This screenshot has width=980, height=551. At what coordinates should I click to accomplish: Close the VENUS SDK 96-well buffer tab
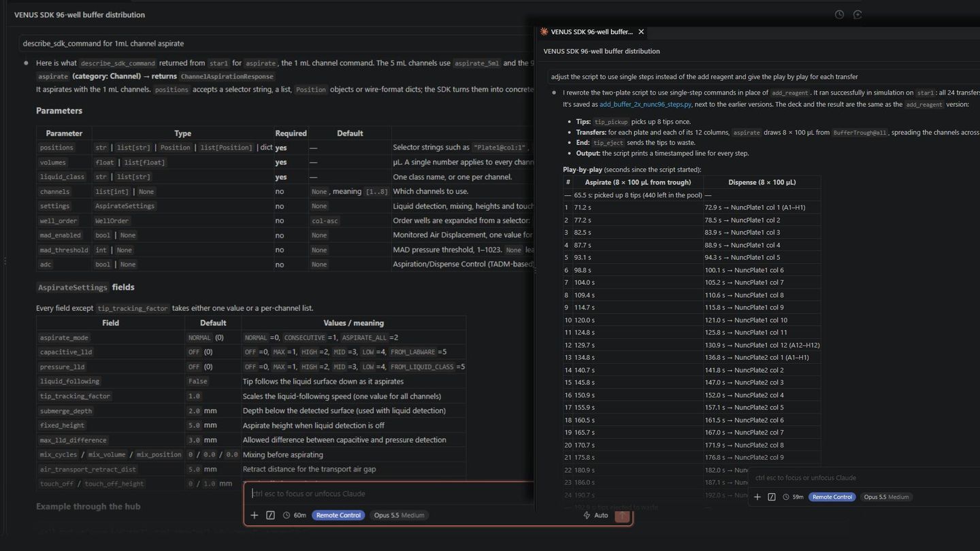(x=641, y=31)
